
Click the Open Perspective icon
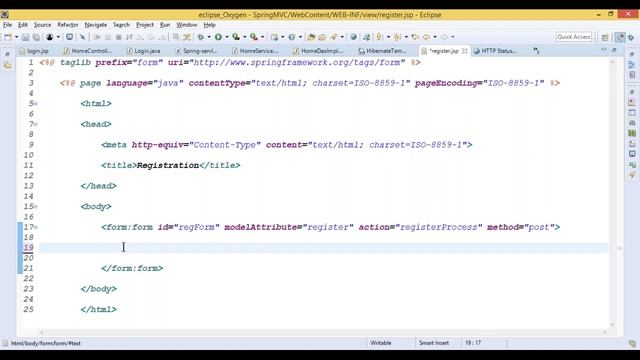pos(604,37)
